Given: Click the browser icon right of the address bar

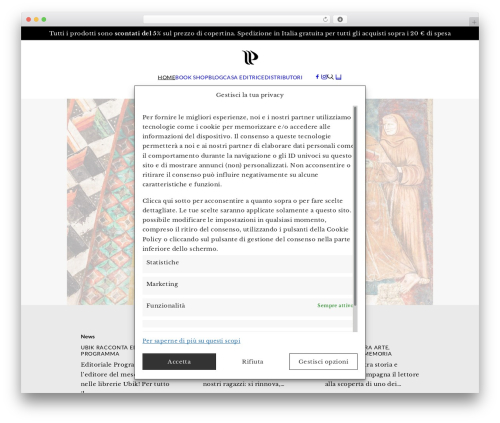Looking at the screenshot, I should 340,19.
